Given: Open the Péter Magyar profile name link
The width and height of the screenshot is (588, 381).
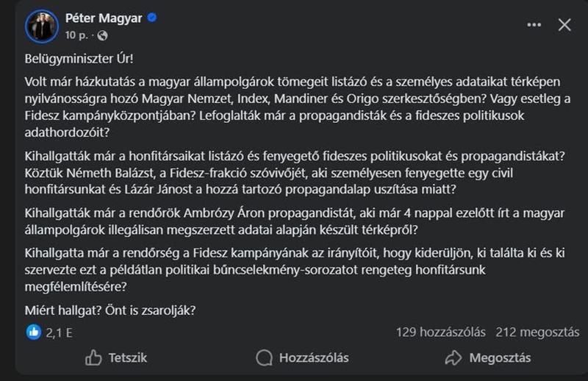Looking at the screenshot, I should 105,18.
